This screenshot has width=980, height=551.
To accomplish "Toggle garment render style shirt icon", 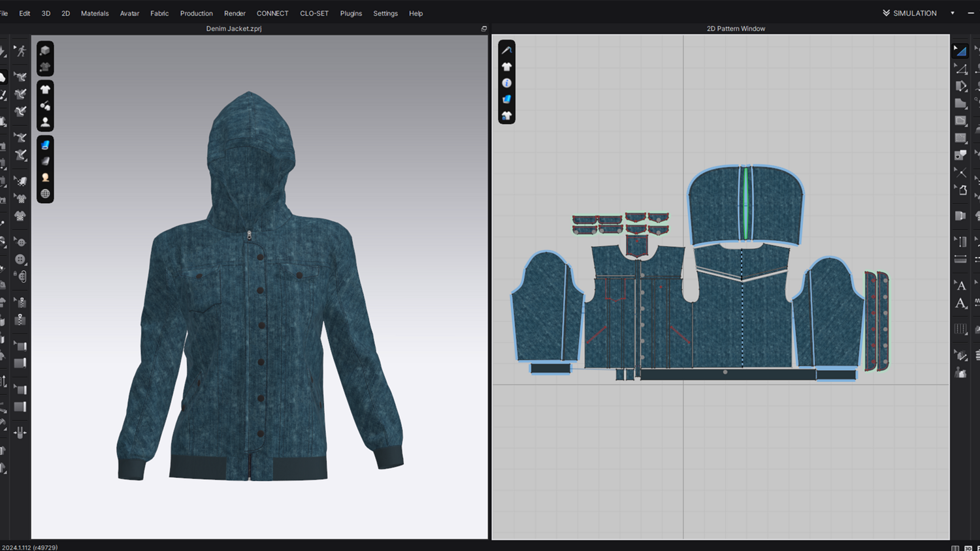I will [x=45, y=67].
